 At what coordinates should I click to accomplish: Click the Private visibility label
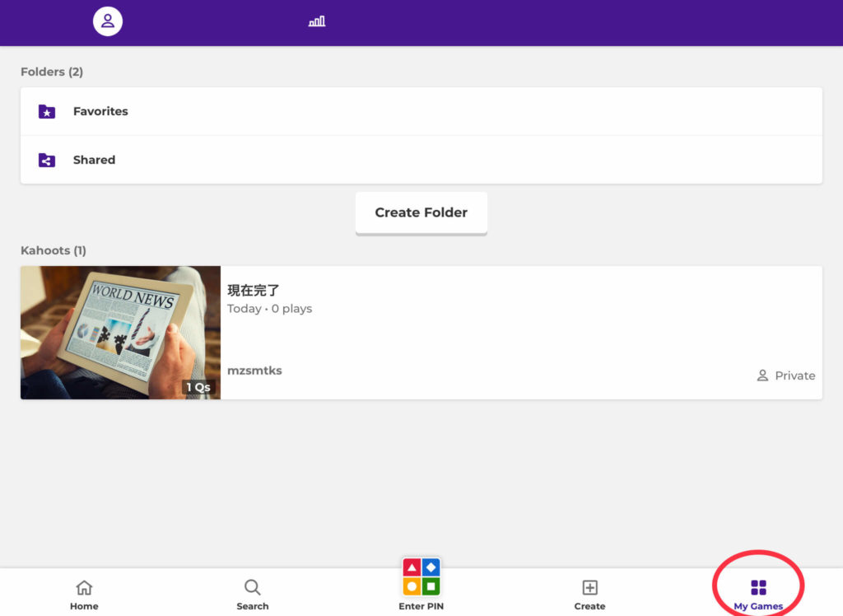tap(794, 376)
